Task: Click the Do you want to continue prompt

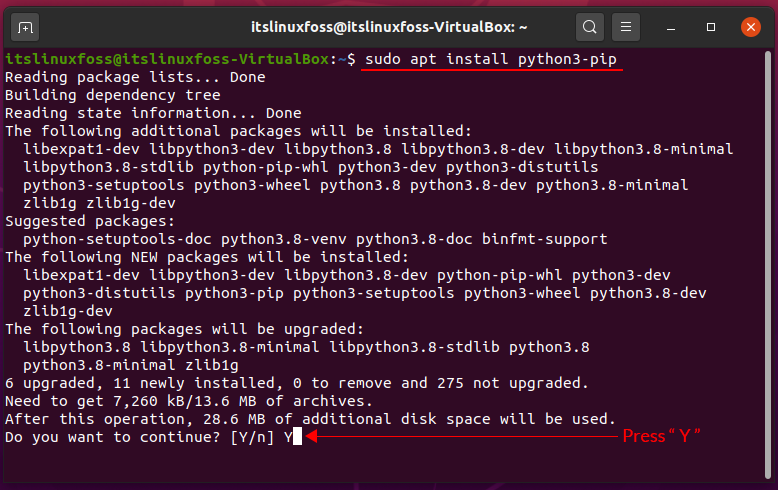Action: tap(139, 437)
